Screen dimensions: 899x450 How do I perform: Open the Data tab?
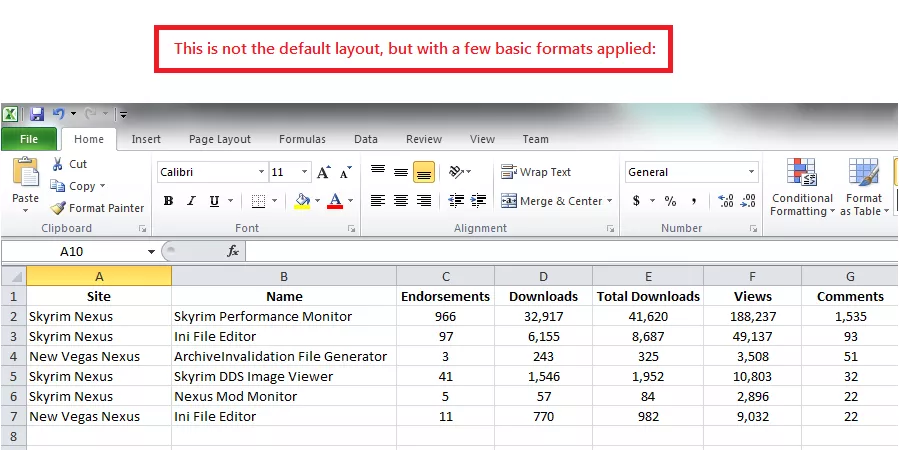[366, 139]
